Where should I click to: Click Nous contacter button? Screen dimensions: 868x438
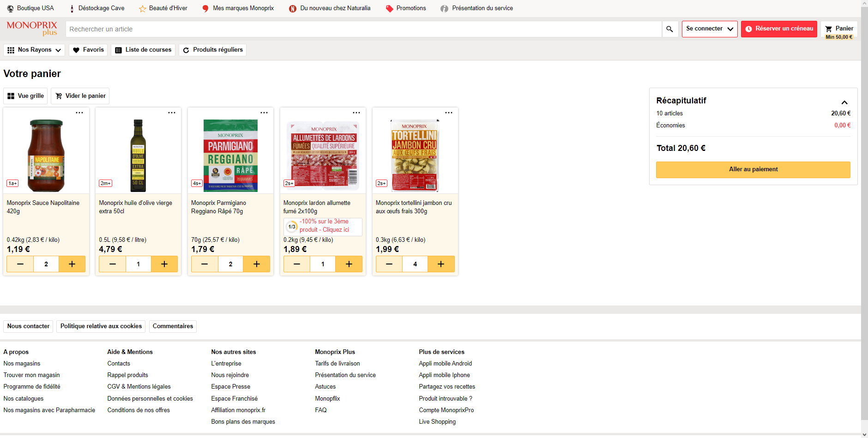pyautogui.click(x=28, y=326)
